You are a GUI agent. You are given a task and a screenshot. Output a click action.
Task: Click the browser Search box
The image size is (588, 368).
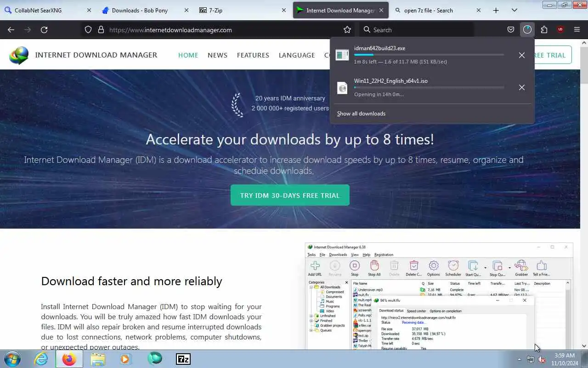click(416, 29)
